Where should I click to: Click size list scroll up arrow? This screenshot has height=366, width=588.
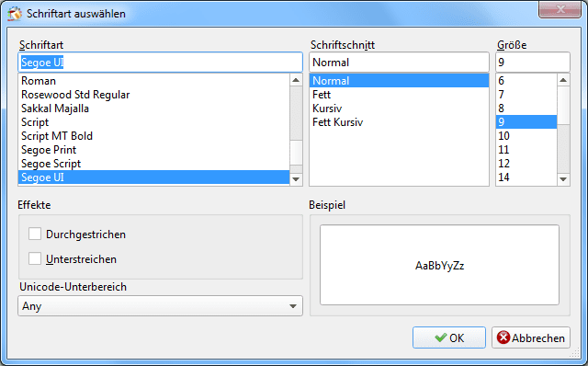click(563, 80)
